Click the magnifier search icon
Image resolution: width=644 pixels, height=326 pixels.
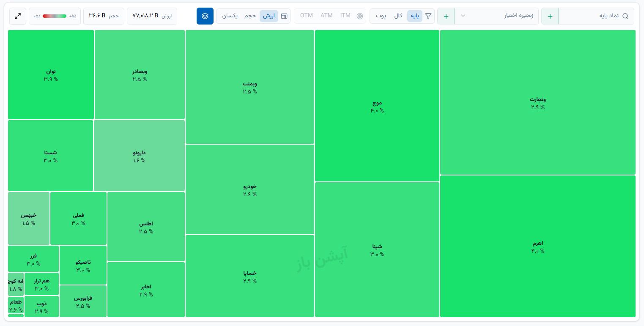[625, 16]
